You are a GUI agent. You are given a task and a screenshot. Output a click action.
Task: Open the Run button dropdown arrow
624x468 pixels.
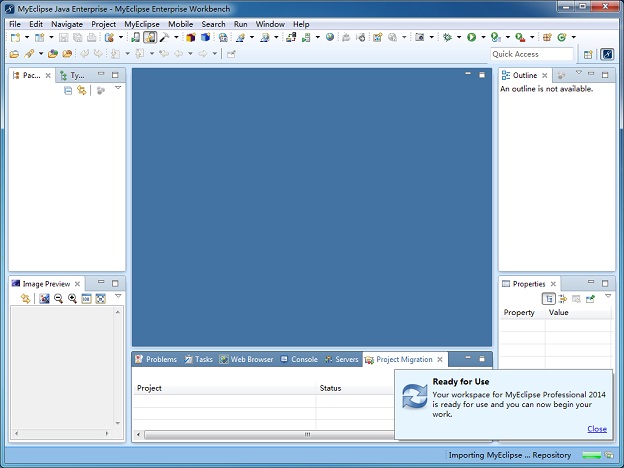click(x=482, y=37)
